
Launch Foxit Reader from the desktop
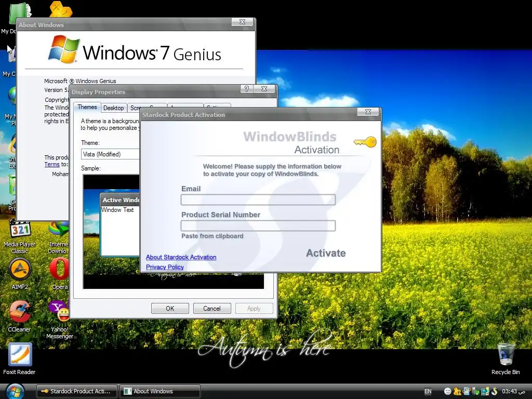(x=20, y=358)
